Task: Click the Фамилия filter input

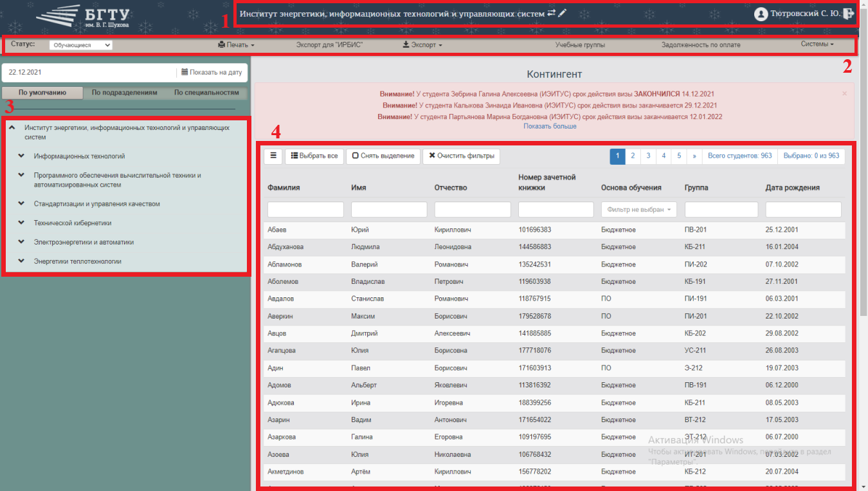Action: pos(305,209)
